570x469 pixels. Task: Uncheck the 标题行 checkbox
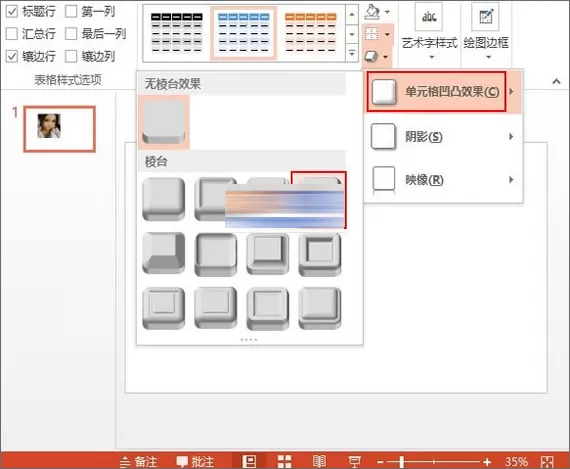coord(12,12)
